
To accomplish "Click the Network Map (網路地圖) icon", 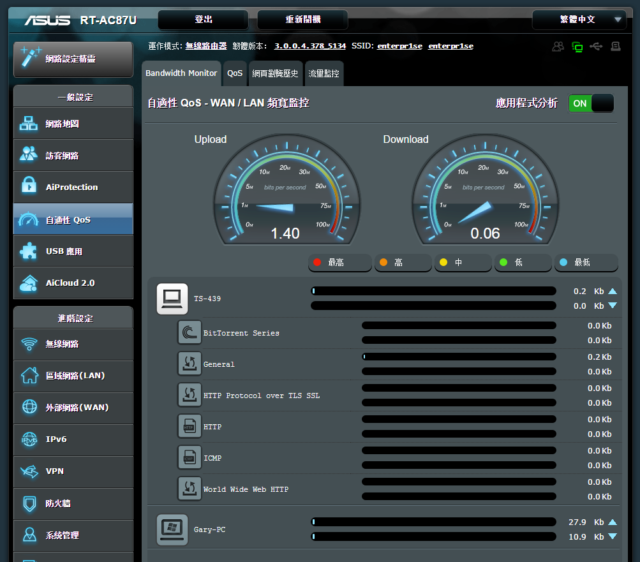I will (x=29, y=123).
